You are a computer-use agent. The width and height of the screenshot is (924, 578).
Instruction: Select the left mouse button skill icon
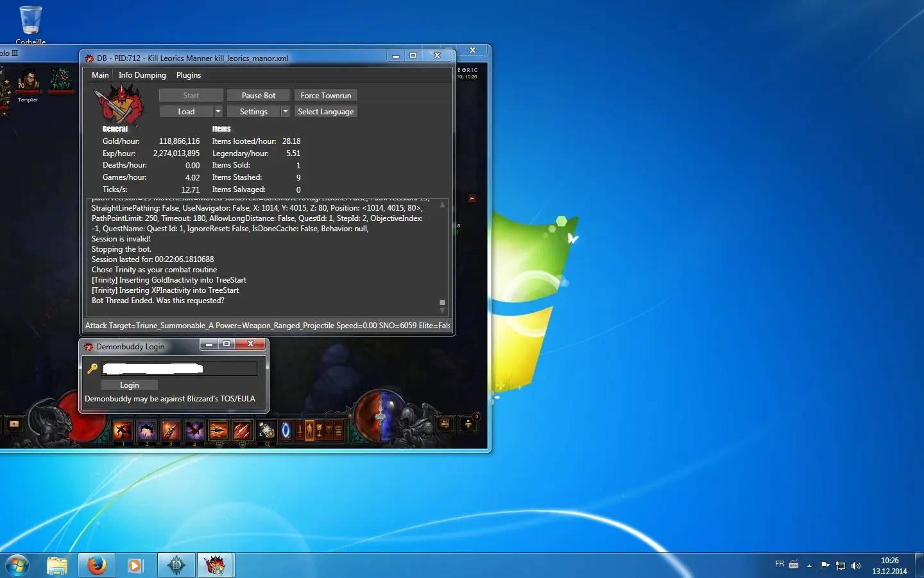tap(219, 430)
